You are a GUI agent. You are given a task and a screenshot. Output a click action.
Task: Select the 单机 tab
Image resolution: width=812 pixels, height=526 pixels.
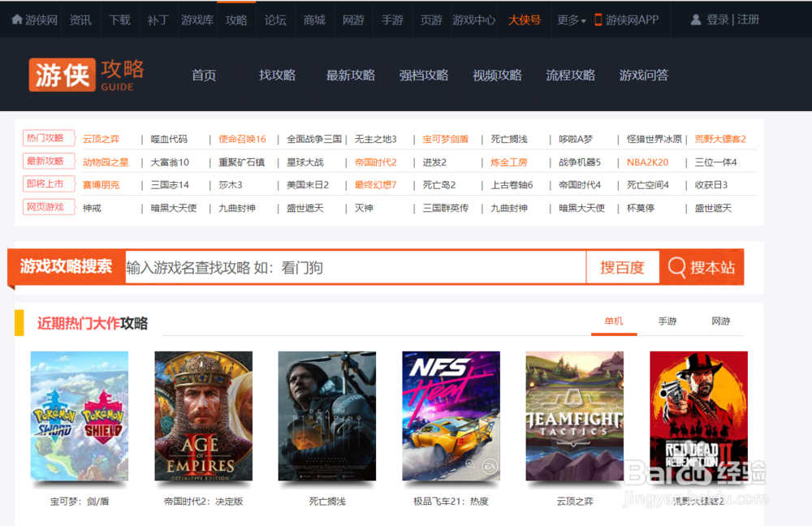point(614,321)
